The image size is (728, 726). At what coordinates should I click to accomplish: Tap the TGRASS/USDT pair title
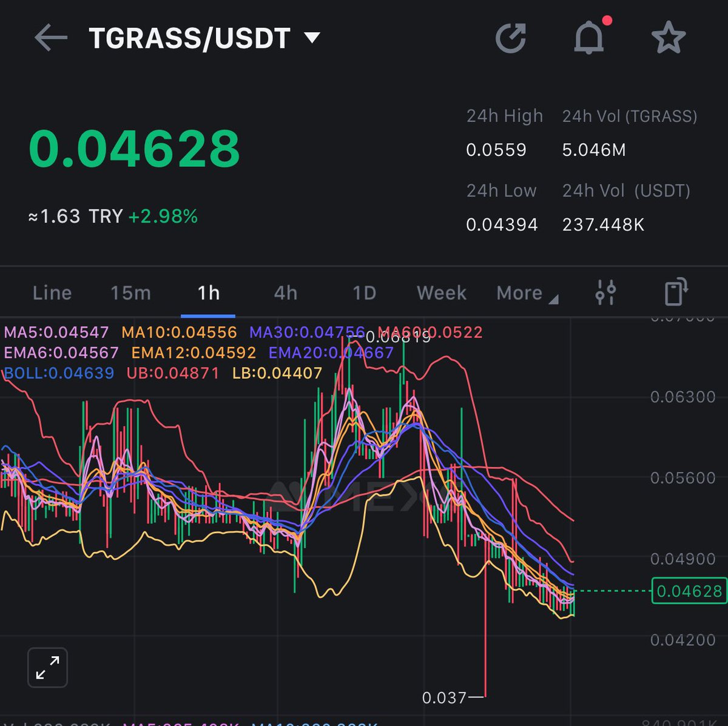190,38
